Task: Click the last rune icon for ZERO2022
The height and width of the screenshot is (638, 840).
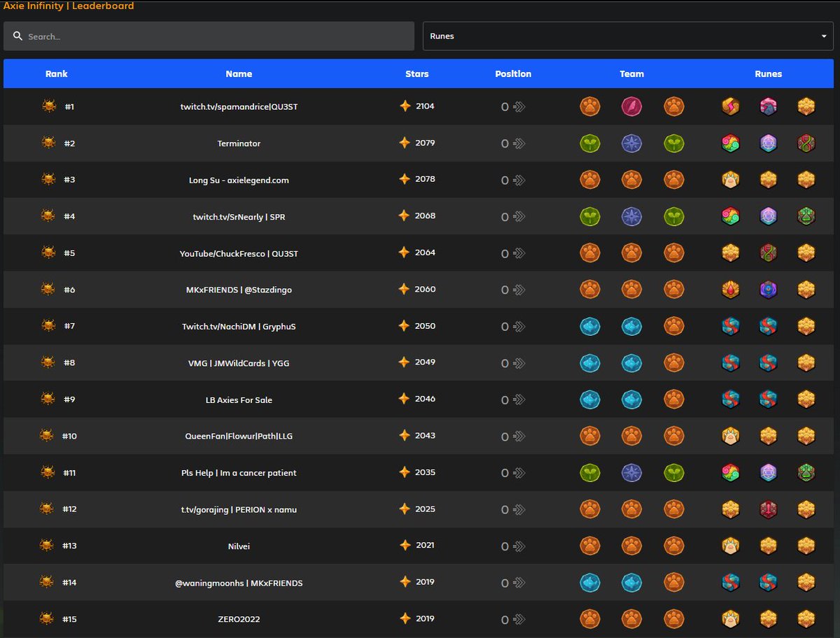Action: (806, 618)
